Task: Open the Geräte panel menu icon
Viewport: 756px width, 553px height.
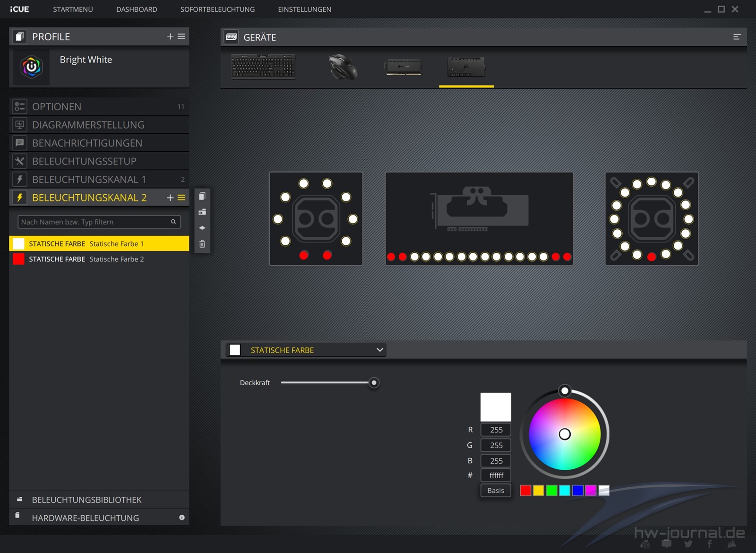Action: (737, 37)
